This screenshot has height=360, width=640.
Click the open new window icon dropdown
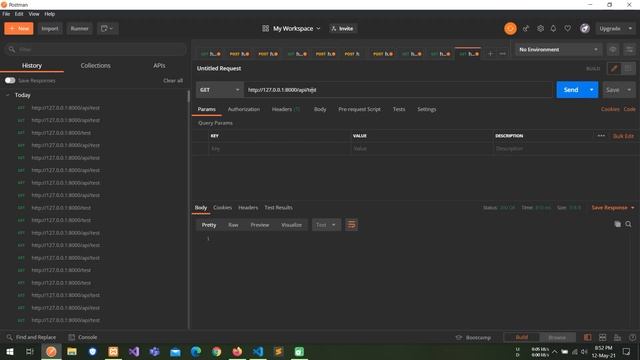pos(107,29)
